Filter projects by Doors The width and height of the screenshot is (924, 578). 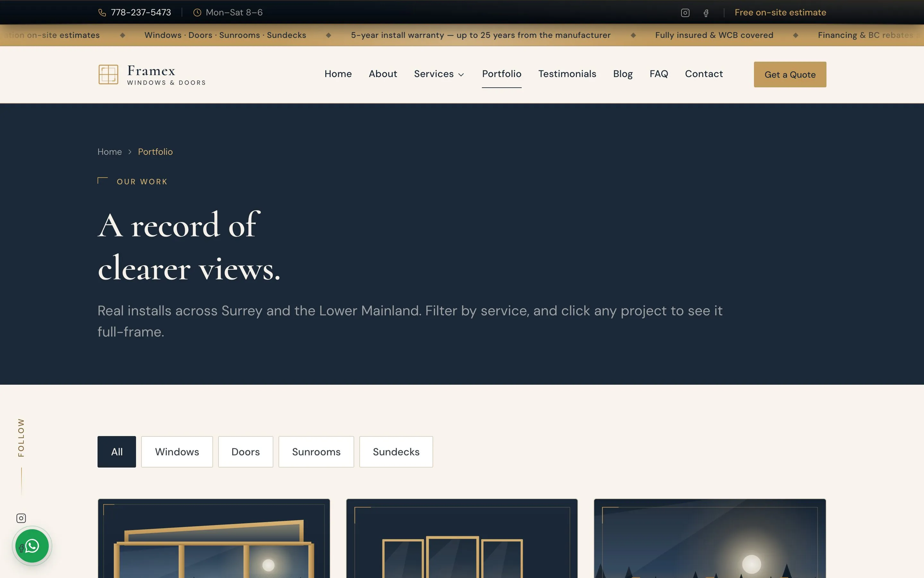pos(245,451)
